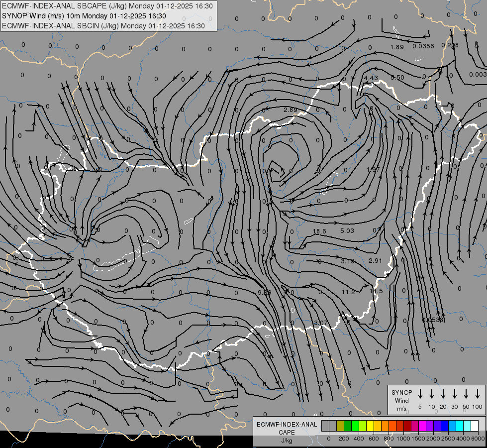This screenshot has width=487, height=448.
Task: Click the ECMWF-INDEX-ANAL CAPE legend title
Action: (287, 429)
